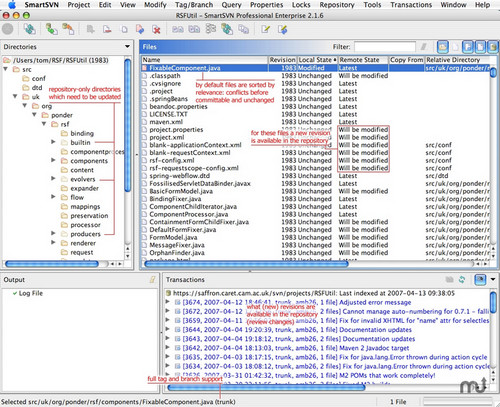The width and height of the screenshot is (500, 407).
Task: Expand the builtin folder
Action: (53, 142)
